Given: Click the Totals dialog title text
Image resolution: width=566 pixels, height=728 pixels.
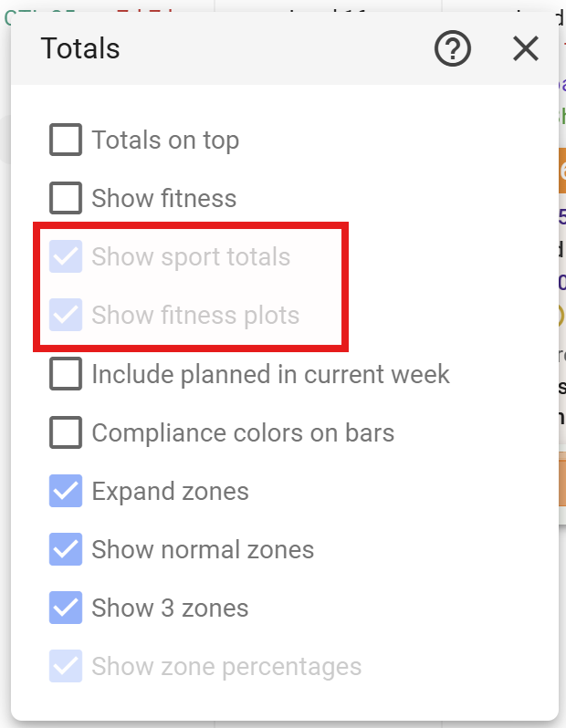Looking at the screenshot, I should 80,49.
